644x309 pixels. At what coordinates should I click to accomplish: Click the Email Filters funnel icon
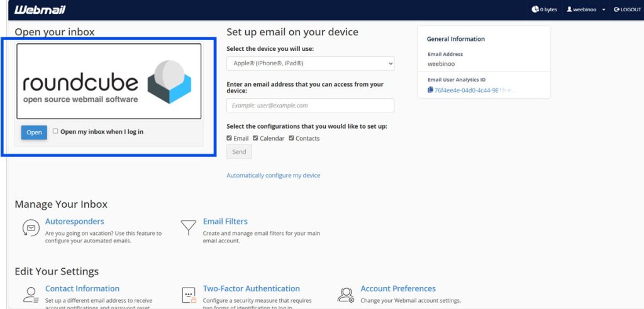pyautogui.click(x=188, y=227)
